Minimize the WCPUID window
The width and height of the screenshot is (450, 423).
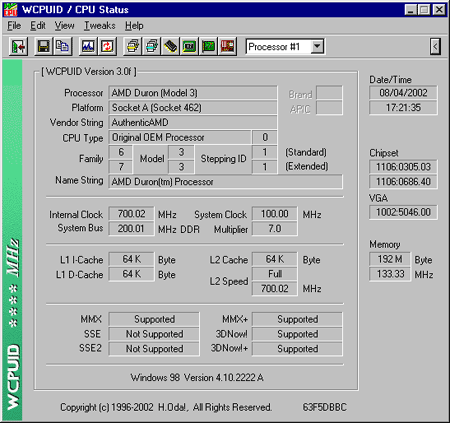coord(411,10)
